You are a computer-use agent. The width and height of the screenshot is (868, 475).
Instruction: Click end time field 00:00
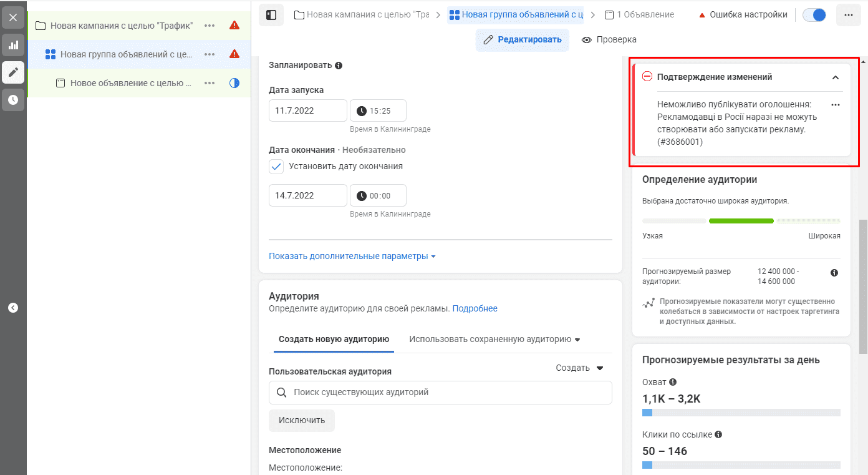(x=378, y=195)
